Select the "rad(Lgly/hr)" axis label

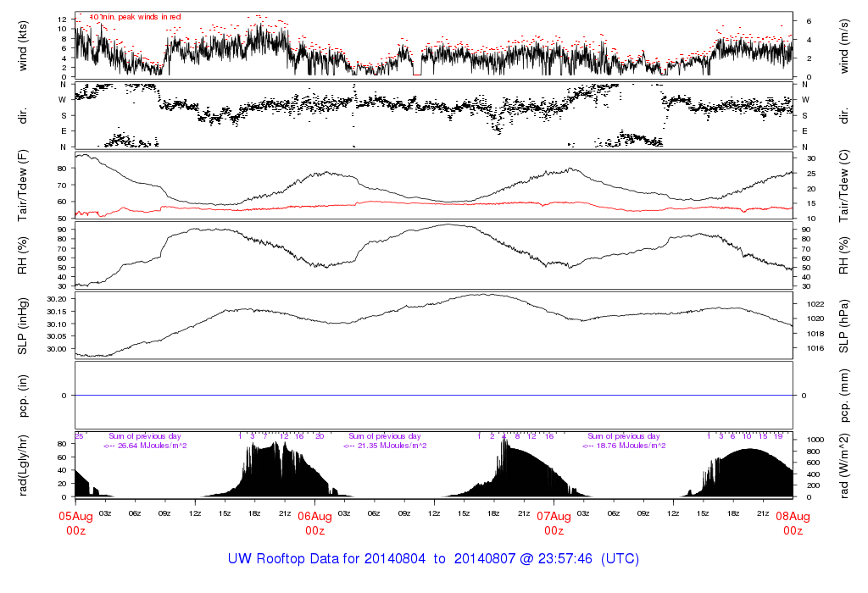click(23, 466)
